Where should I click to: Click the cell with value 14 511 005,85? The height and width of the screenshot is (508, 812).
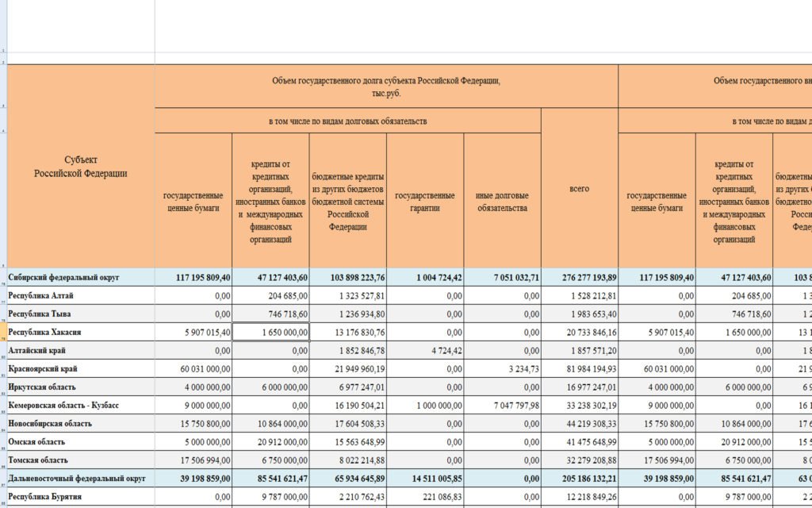tap(425, 479)
